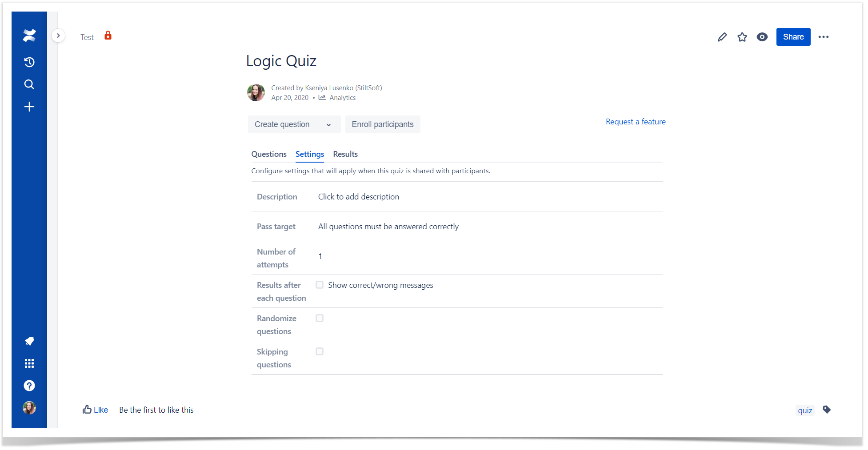Open recent pages history icon
This screenshot has height=450, width=868.
coord(29,62)
